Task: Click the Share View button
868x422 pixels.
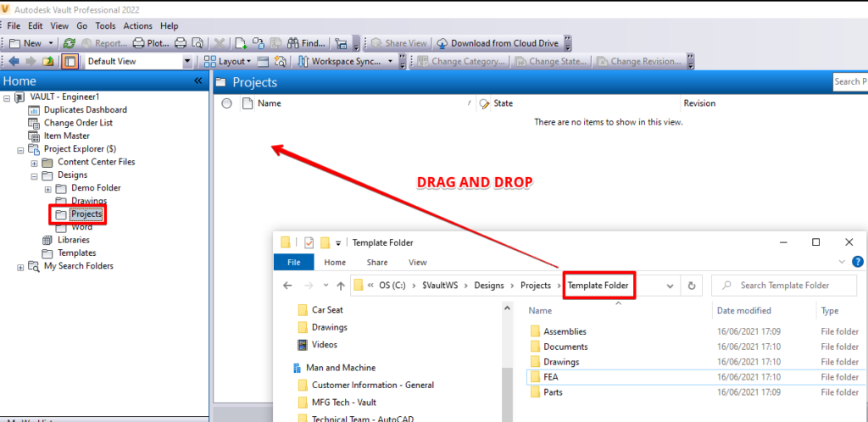Action: [399, 43]
